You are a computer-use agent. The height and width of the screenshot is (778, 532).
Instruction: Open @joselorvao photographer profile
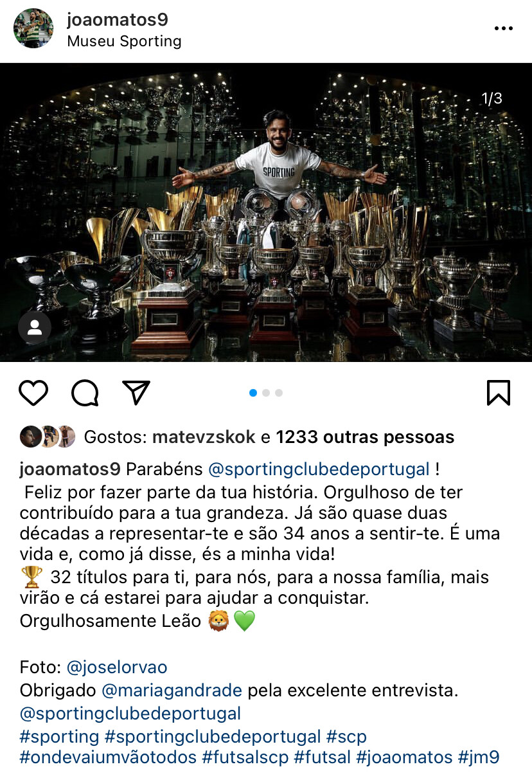coord(117,667)
